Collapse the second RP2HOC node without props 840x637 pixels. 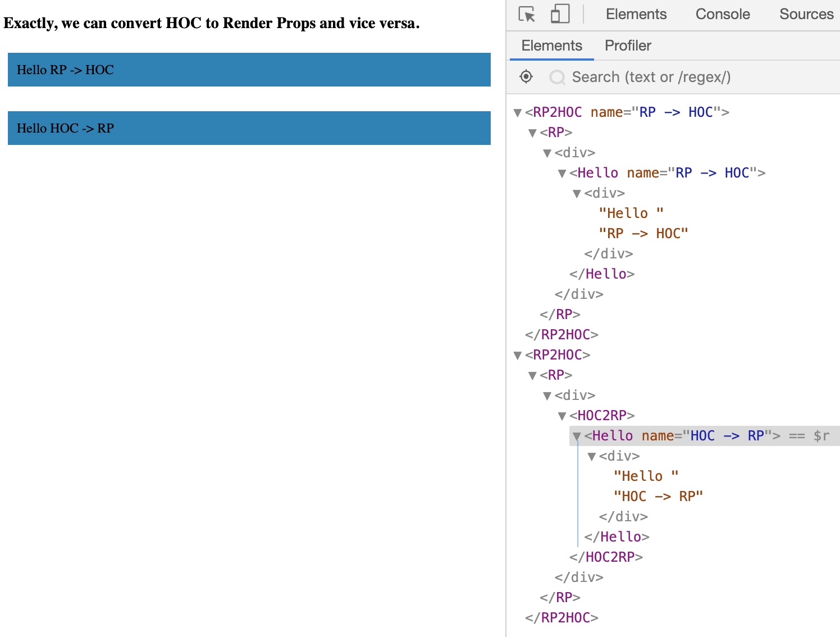point(518,356)
